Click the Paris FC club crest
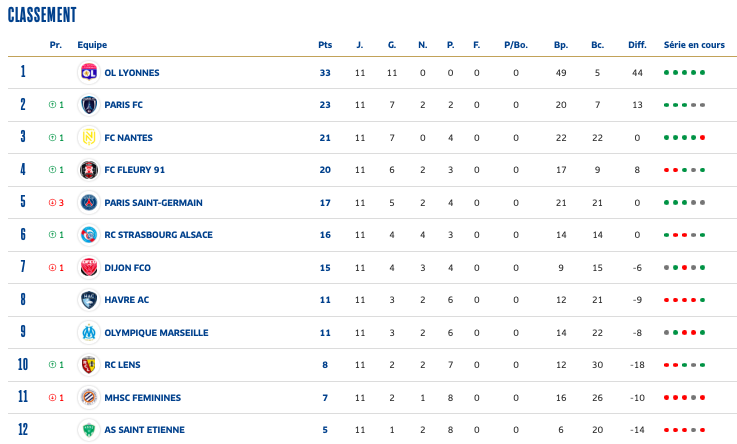 (x=88, y=105)
